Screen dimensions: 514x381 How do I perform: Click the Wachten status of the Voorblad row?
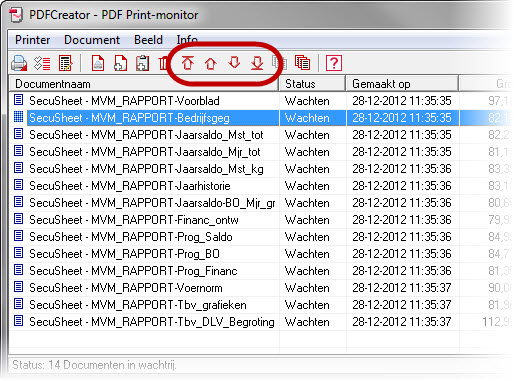(x=307, y=101)
